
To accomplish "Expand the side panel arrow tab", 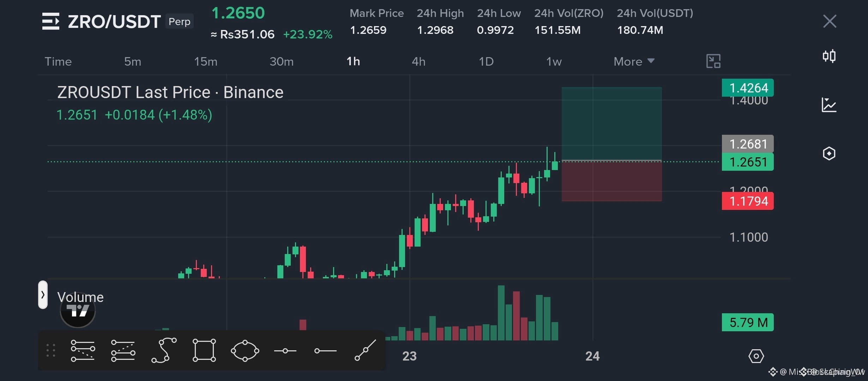I will 43,295.
